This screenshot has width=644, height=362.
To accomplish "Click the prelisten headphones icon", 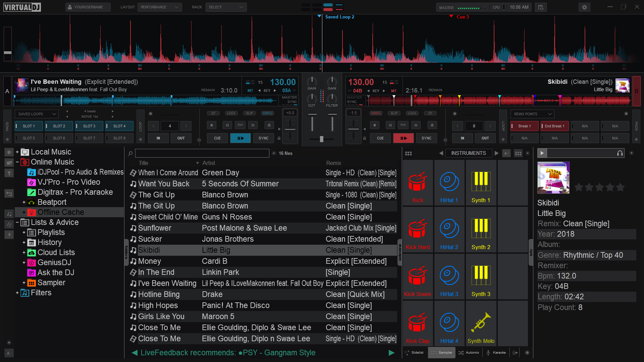I will pyautogui.click(x=620, y=153).
